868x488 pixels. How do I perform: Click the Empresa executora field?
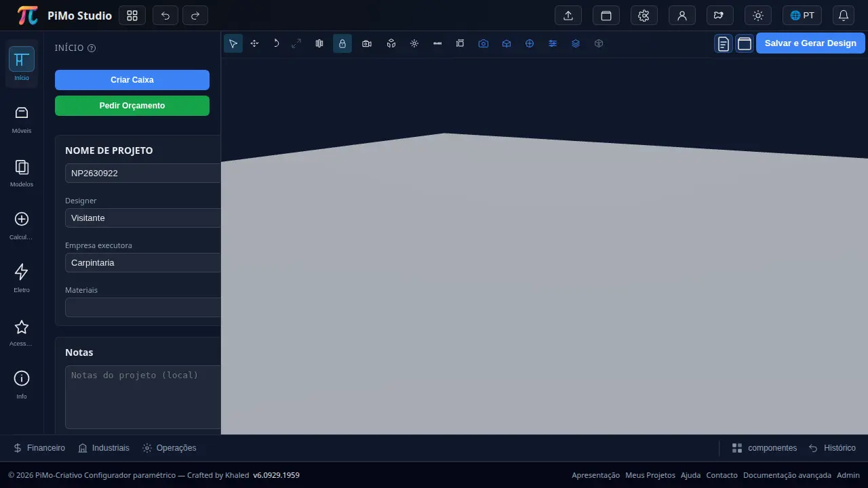tap(143, 263)
